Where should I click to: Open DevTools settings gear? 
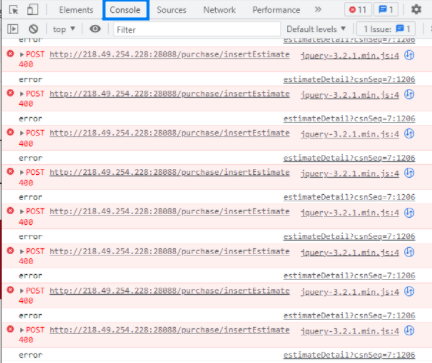click(x=416, y=9)
